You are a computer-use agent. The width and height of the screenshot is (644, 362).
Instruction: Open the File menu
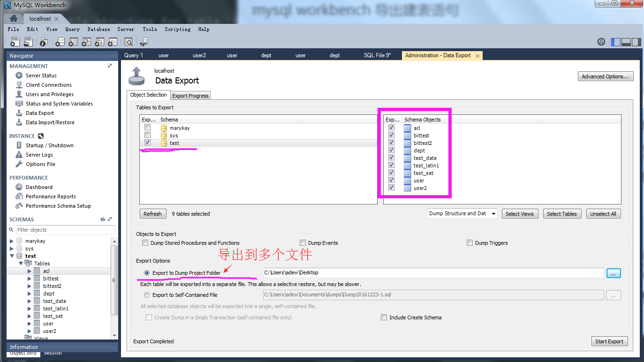point(14,29)
